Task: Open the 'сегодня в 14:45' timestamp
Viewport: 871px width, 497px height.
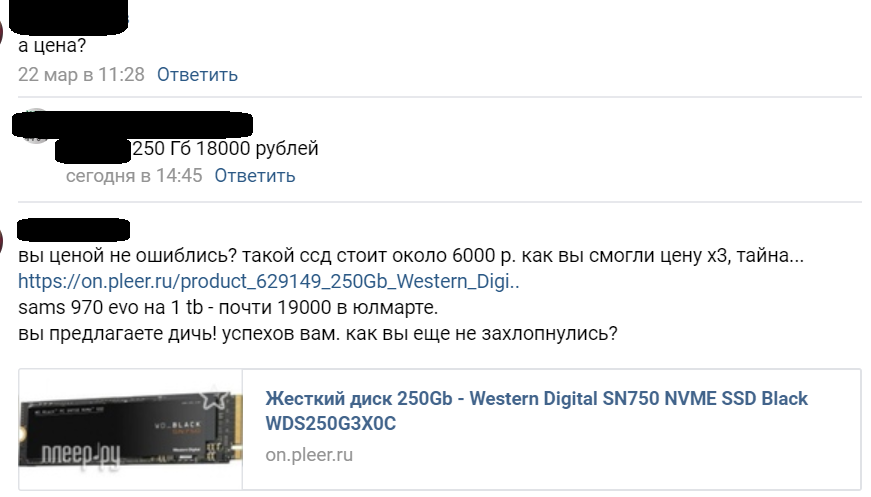Action: point(134,175)
